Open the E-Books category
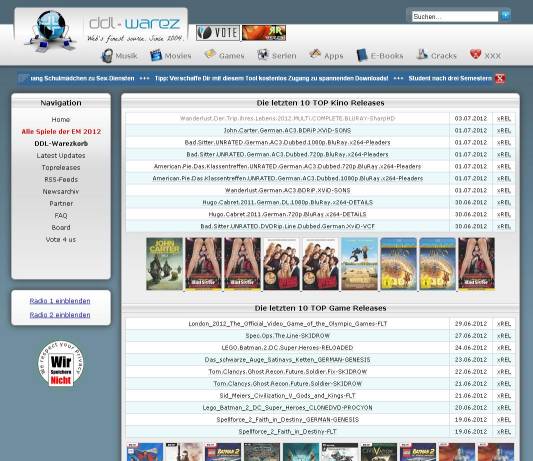The width and height of the screenshot is (533, 461). 387,56
